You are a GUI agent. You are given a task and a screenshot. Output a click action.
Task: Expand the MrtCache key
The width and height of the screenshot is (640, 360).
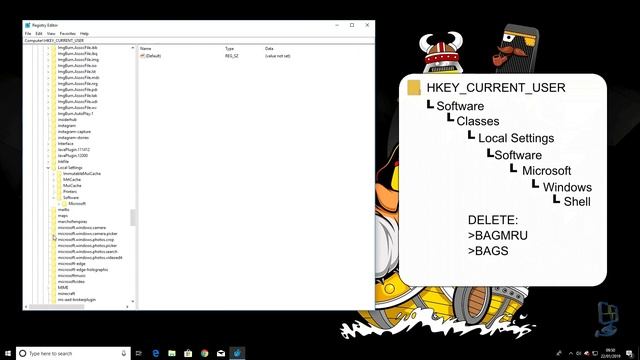[53, 180]
